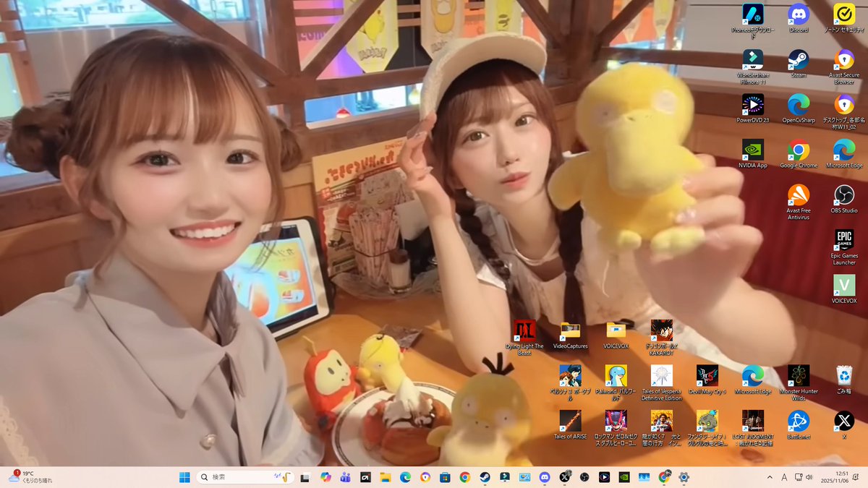Launch the Monster Hunter Wilds shortcut
The width and height of the screenshot is (868, 488).
798,383
